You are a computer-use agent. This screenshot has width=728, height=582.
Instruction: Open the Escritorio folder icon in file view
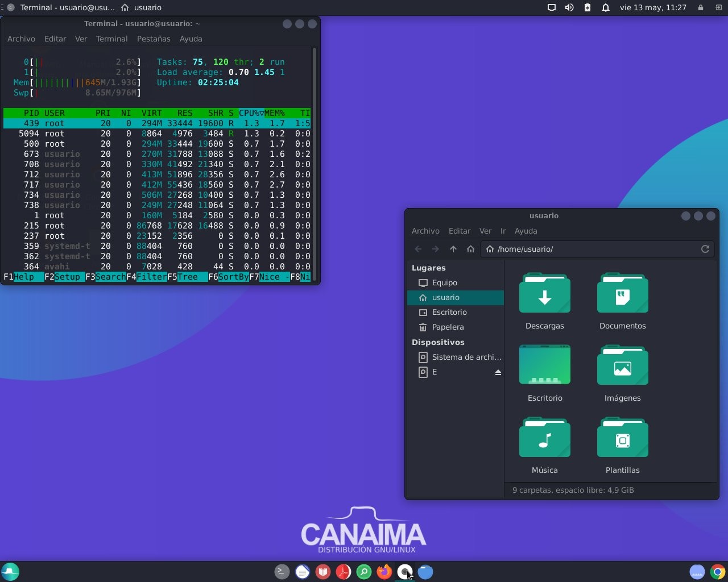[x=545, y=373]
